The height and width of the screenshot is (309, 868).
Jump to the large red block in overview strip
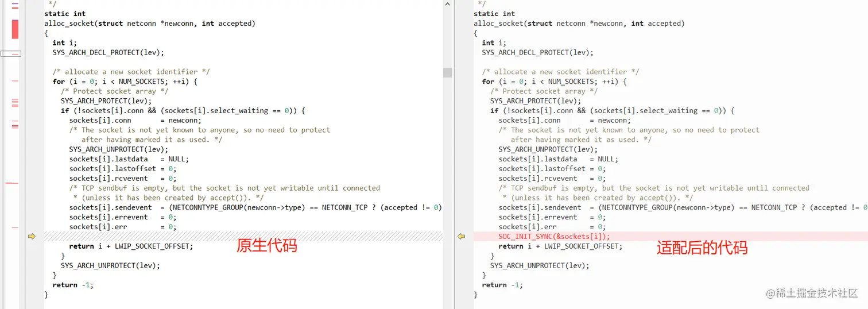pyautogui.click(x=15, y=29)
